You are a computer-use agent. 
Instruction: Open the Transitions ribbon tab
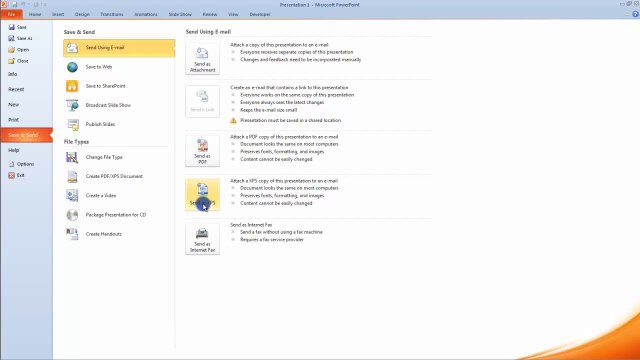click(x=112, y=14)
